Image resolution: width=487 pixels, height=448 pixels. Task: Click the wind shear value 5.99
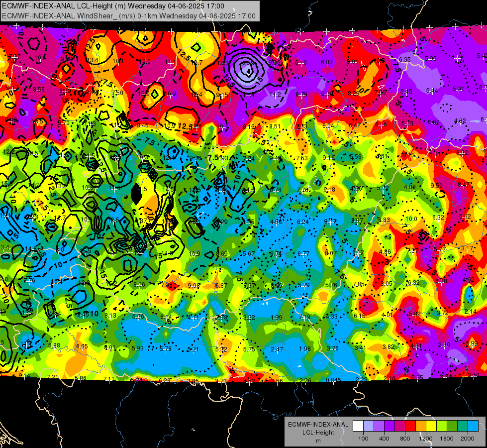472,343
